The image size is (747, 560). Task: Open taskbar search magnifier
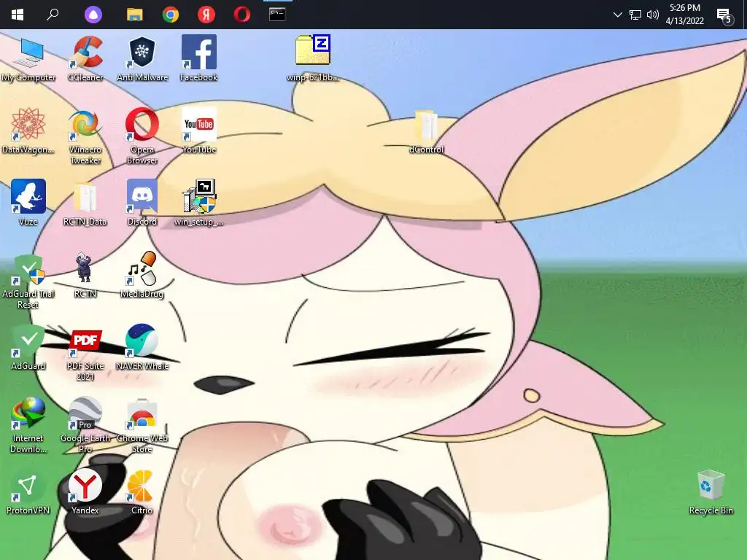53,15
